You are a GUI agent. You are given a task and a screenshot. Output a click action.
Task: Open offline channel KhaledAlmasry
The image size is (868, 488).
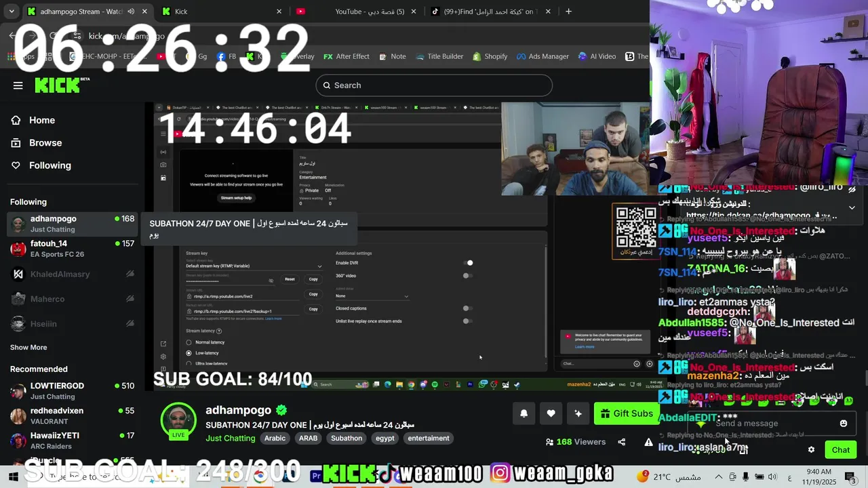click(x=73, y=274)
